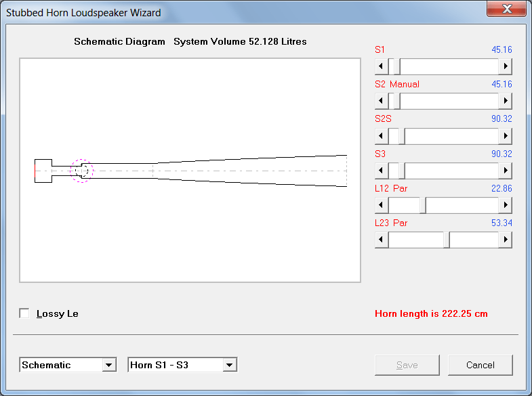Click the System Volume 52.128 Litres text
The height and width of the screenshot is (396, 532).
240,42
